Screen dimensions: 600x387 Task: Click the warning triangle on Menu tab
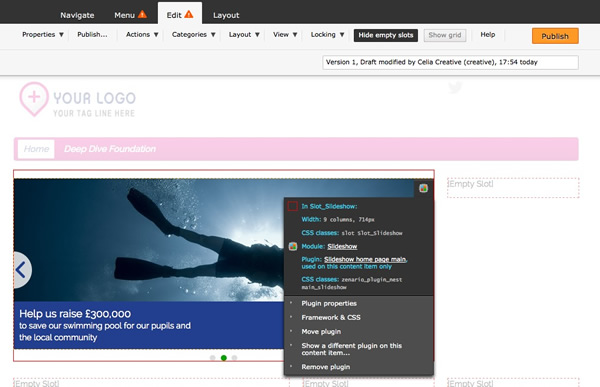[x=142, y=15]
